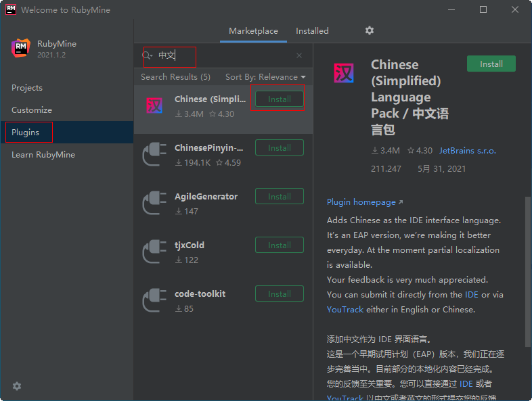This screenshot has width=532, height=401.
Task: Click version number 211.247 in details
Action: (386, 169)
